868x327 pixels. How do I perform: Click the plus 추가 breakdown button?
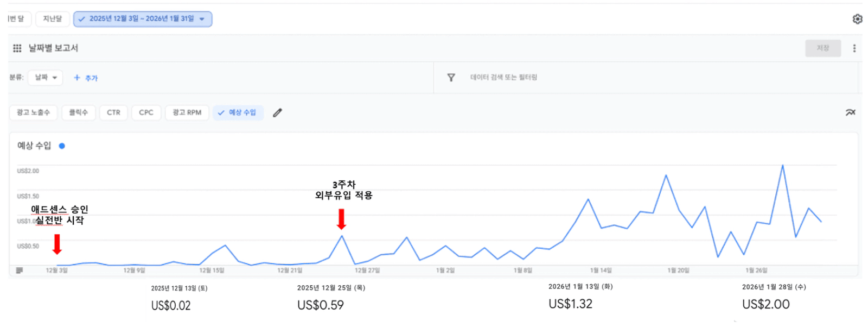click(86, 78)
